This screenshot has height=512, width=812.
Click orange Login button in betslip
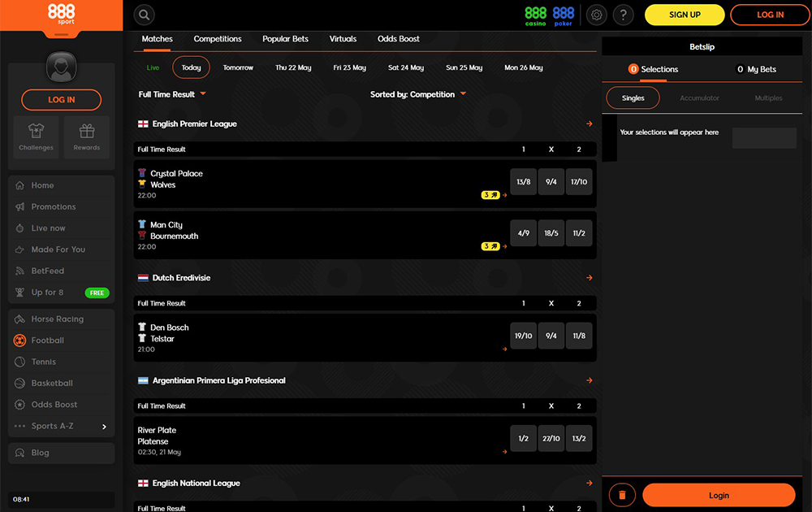point(719,496)
